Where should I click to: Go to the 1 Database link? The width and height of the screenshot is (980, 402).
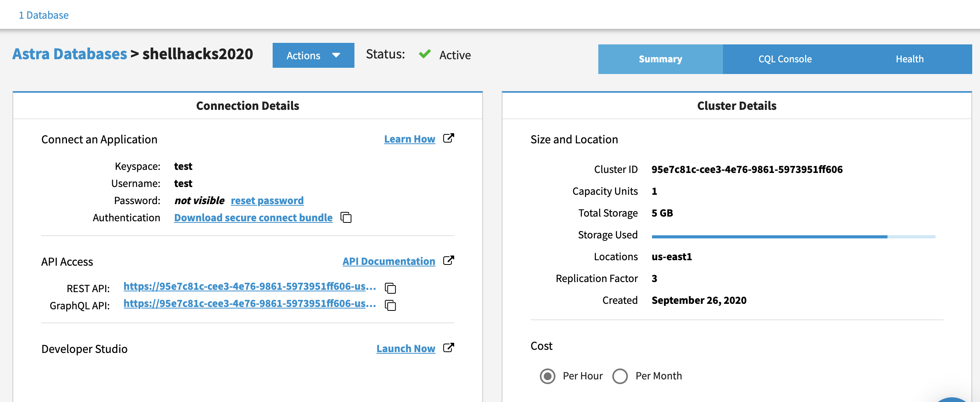44,15
